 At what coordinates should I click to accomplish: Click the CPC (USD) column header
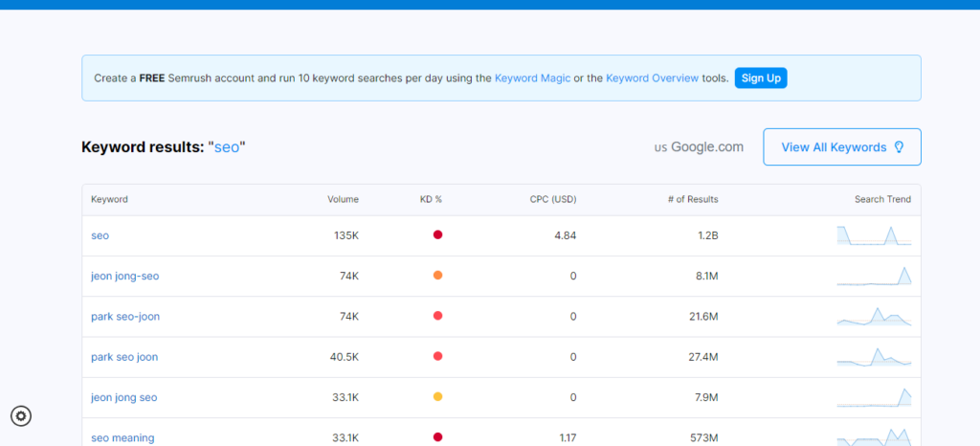[x=553, y=199]
